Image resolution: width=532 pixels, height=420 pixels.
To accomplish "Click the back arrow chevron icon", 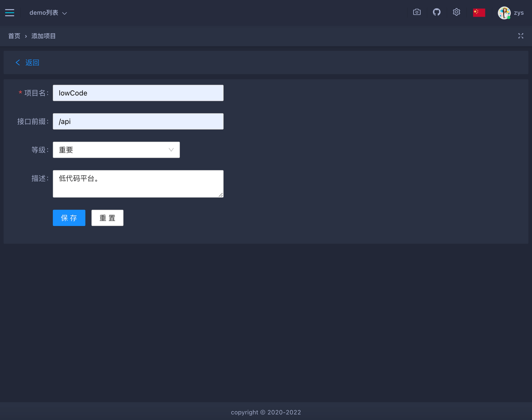I will (18, 62).
